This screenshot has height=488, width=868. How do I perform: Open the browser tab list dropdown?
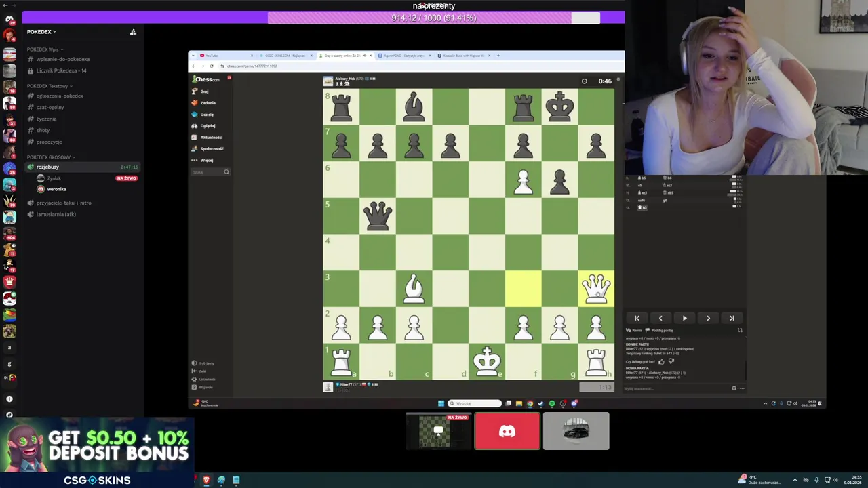click(x=195, y=56)
